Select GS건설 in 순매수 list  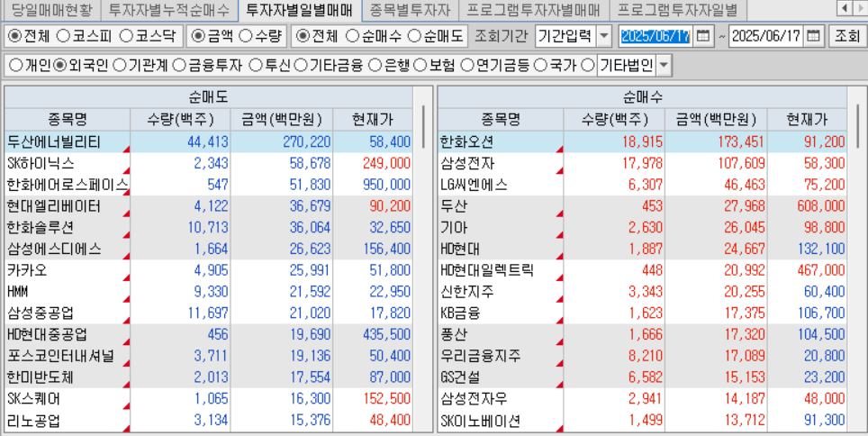[x=642, y=377]
